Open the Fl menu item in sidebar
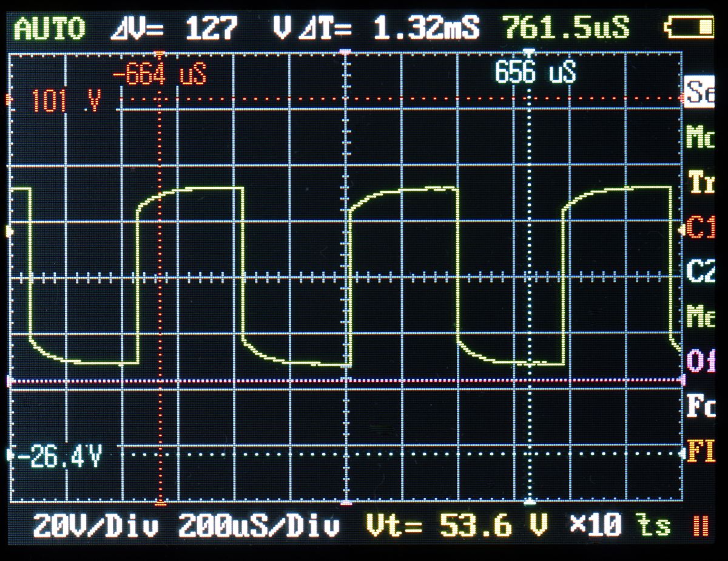728x561 pixels. coord(700,451)
